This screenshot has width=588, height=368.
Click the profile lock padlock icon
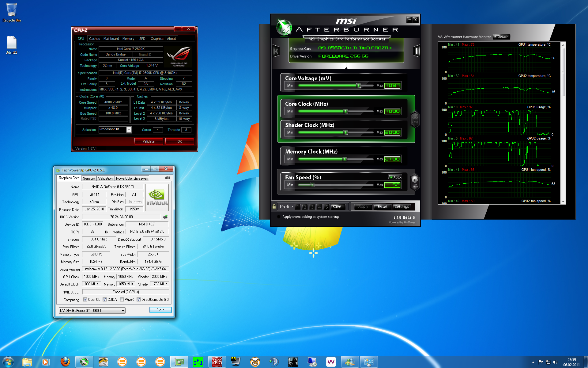click(x=274, y=207)
